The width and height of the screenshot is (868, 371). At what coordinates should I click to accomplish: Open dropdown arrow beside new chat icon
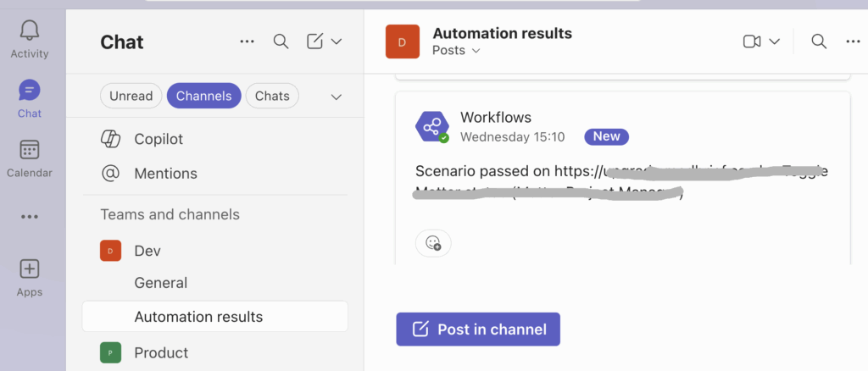coord(337,42)
